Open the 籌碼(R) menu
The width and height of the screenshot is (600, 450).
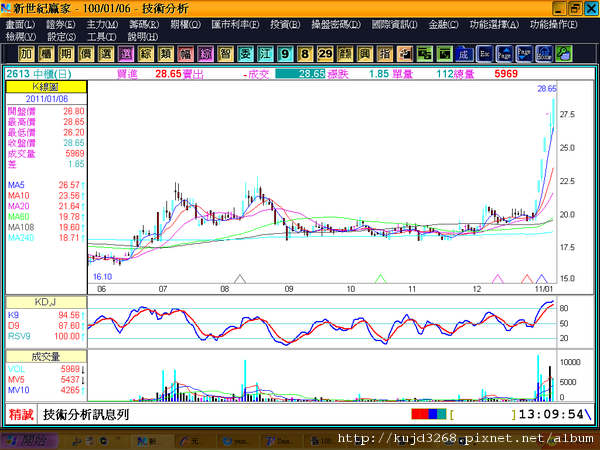[x=144, y=24]
